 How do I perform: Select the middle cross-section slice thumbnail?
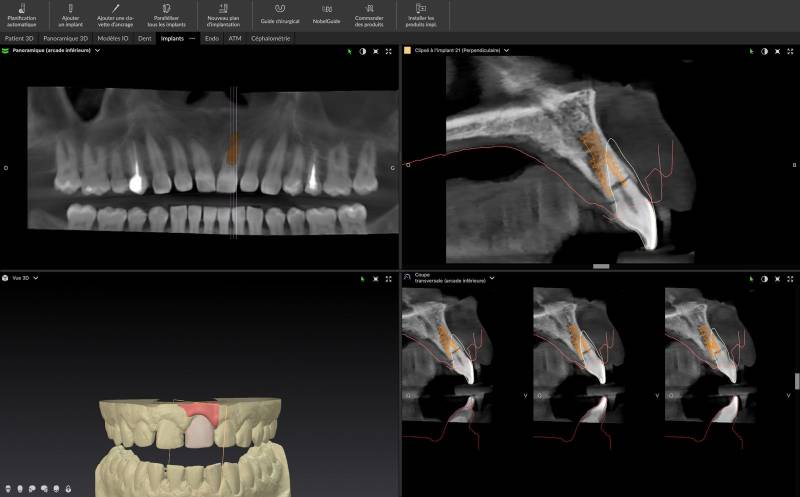pos(579,355)
